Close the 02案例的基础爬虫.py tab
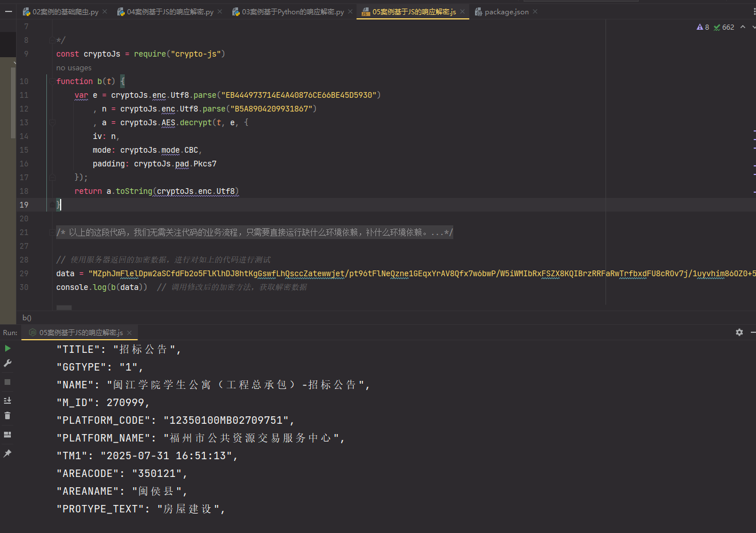The height and width of the screenshot is (533, 756). tap(105, 11)
